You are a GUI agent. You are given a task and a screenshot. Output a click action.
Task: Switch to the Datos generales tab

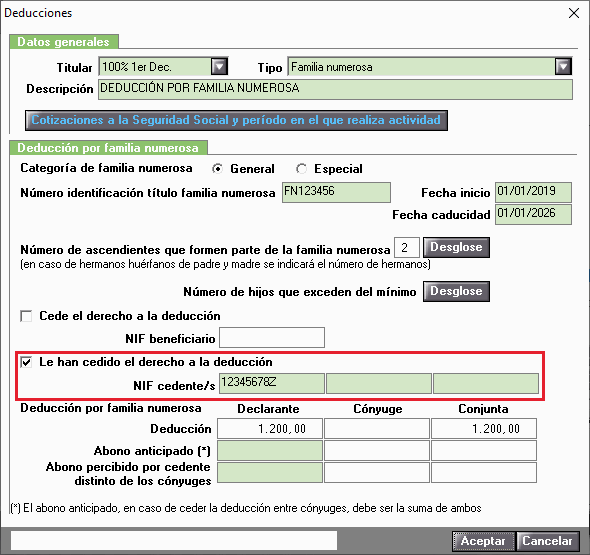[x=64, y=42]
